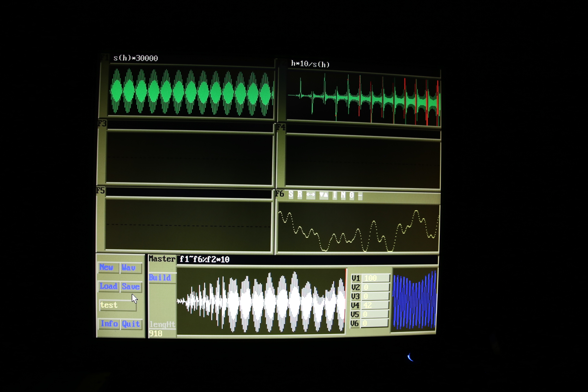This screenshot has width=588, height=392.
Task: Click the I icon in F6 toolbar
Action: [335, 195]
